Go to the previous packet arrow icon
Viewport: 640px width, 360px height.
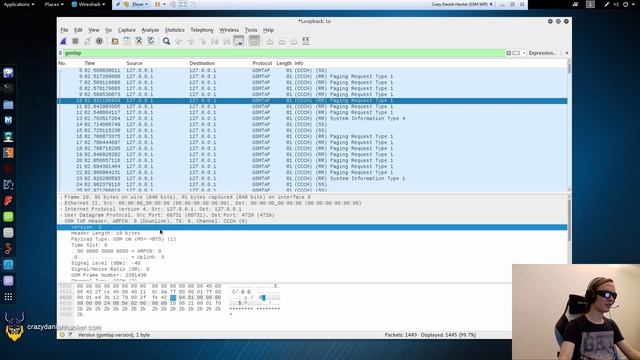coord(179,41)
